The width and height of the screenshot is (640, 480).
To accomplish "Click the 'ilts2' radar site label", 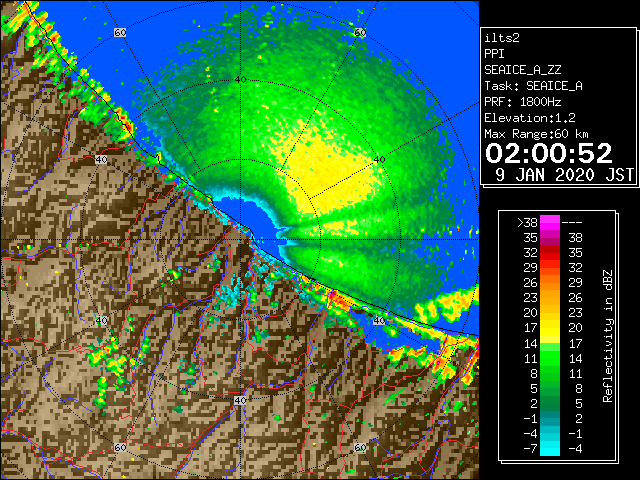I will tap(502, 38).
